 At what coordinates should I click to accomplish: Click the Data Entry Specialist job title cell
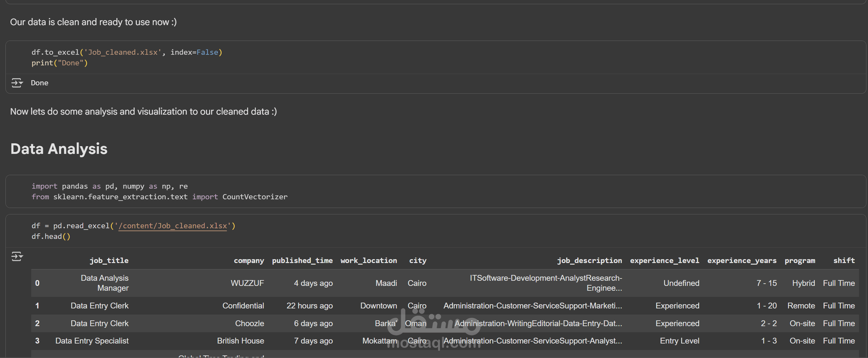pos(92,341)
